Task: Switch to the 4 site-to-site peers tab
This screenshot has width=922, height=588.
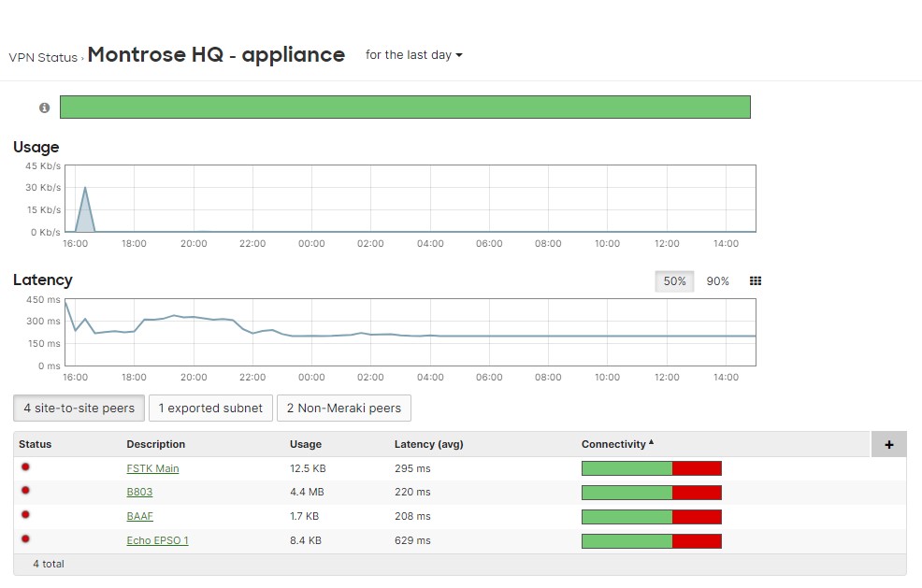Action: [x=79, y=409]
